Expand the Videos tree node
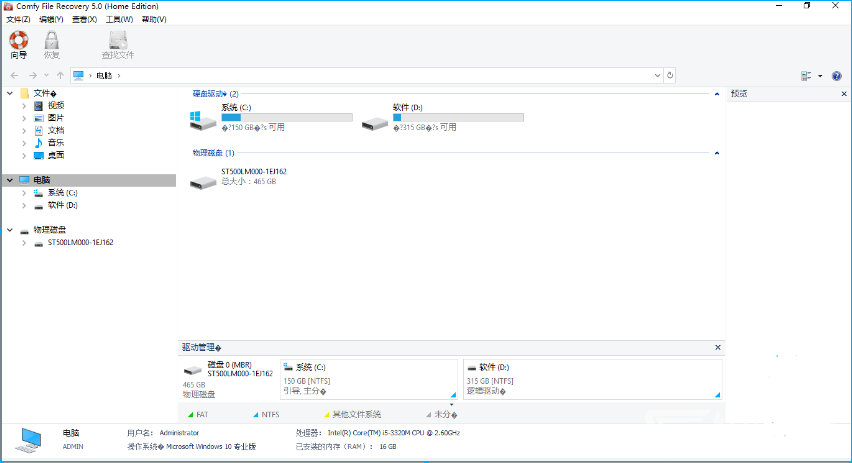This screenshot has height=463, width=852. (x=24, y=106)
